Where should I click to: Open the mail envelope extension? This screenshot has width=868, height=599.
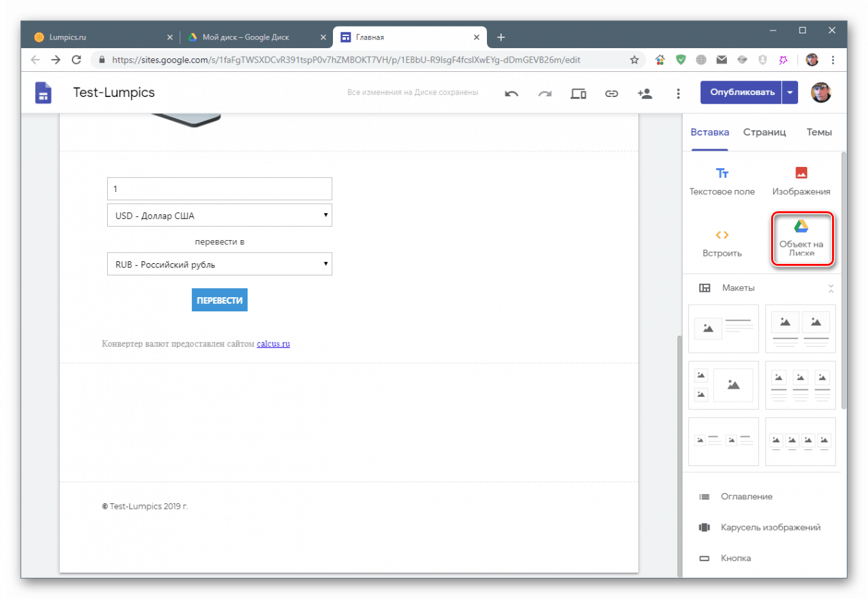pos(722,60)
